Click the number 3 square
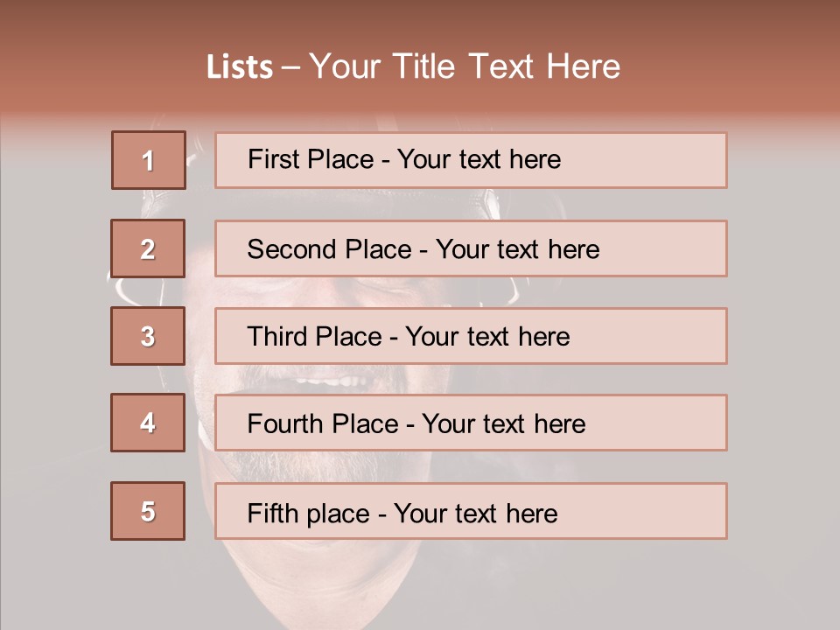The height and width of the screenshot is (630, 840). point(149,336)
